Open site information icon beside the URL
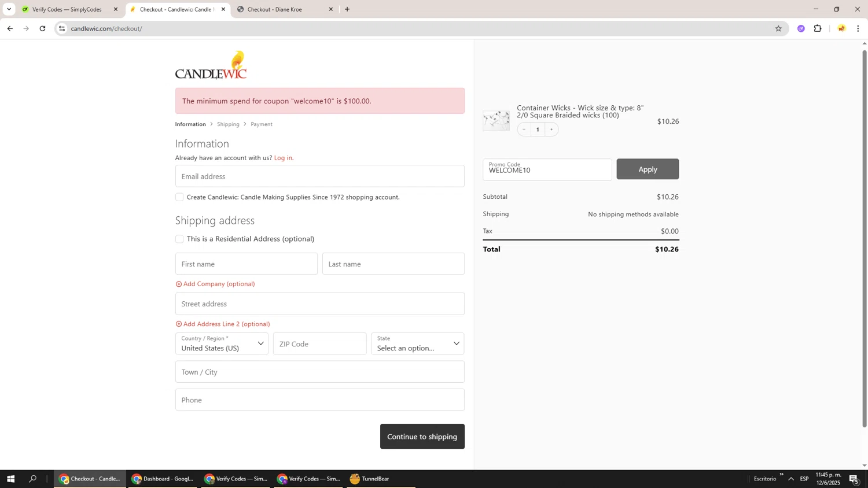Screen dimensions: 868x488 coord(62,28)
